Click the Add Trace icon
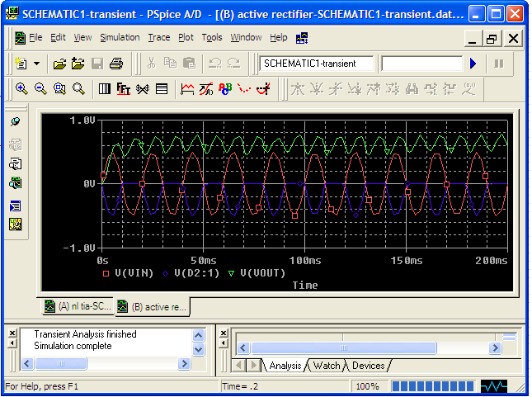The image size is (532, 397). click(x=186, y=89)
